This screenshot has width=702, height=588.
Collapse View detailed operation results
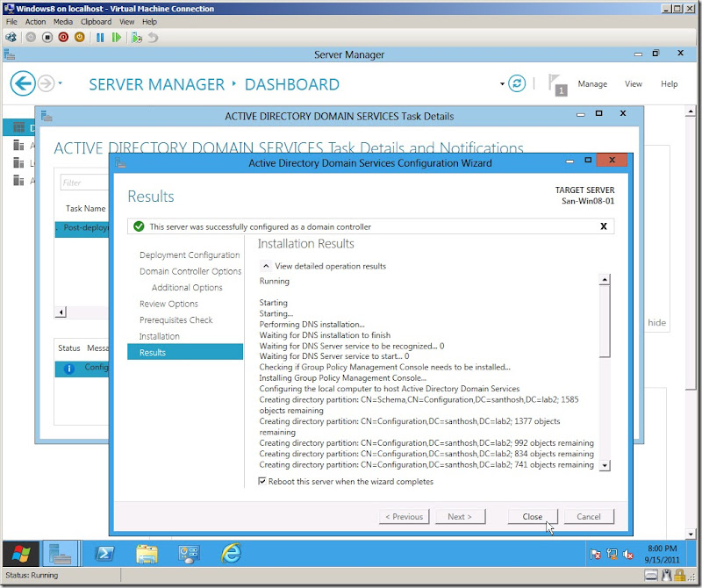(266, 266)
